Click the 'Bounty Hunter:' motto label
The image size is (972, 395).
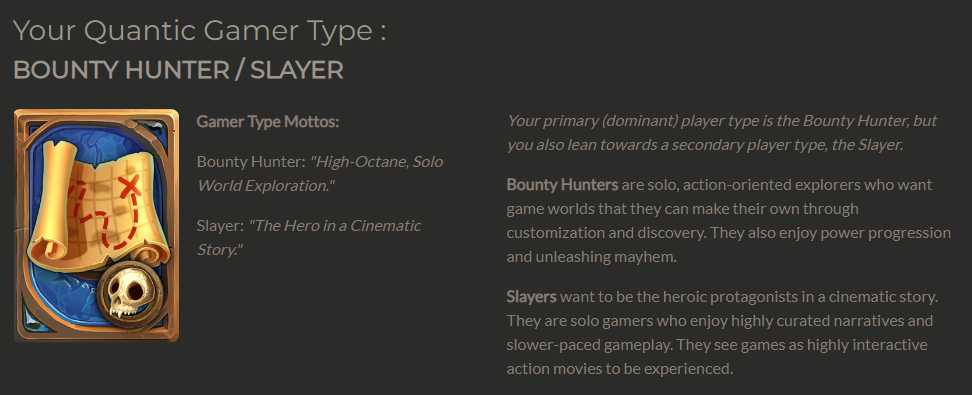251,162
